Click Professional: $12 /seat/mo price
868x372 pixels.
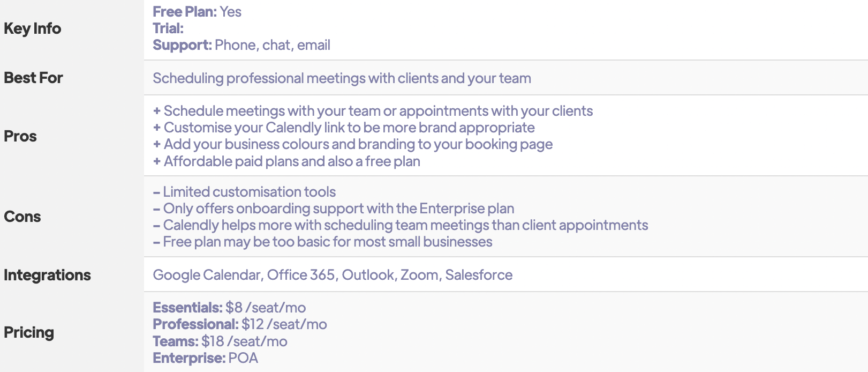pos(240,324)
